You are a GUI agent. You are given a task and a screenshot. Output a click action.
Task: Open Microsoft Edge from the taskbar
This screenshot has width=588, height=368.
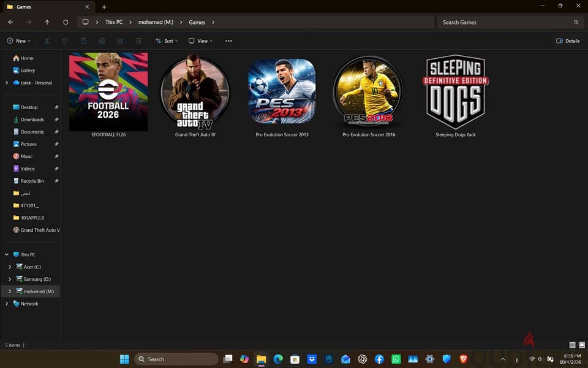(x=278, y=359)
